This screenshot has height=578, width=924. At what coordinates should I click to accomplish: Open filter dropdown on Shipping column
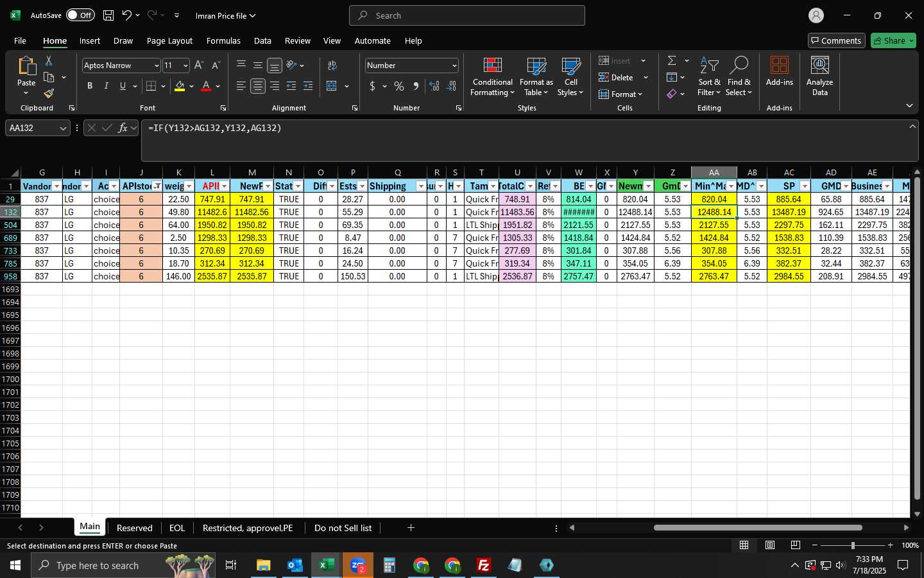coord(421,186)
